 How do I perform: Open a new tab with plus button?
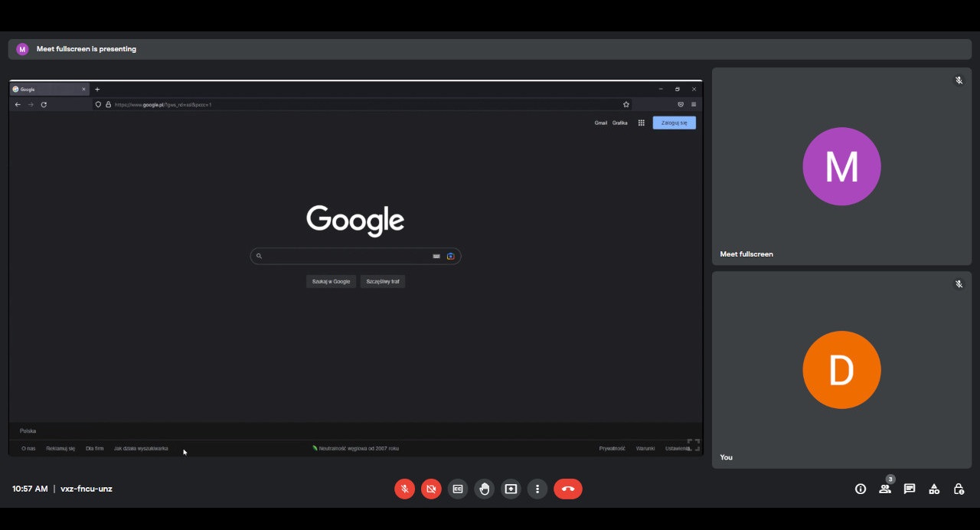[97, 89]
